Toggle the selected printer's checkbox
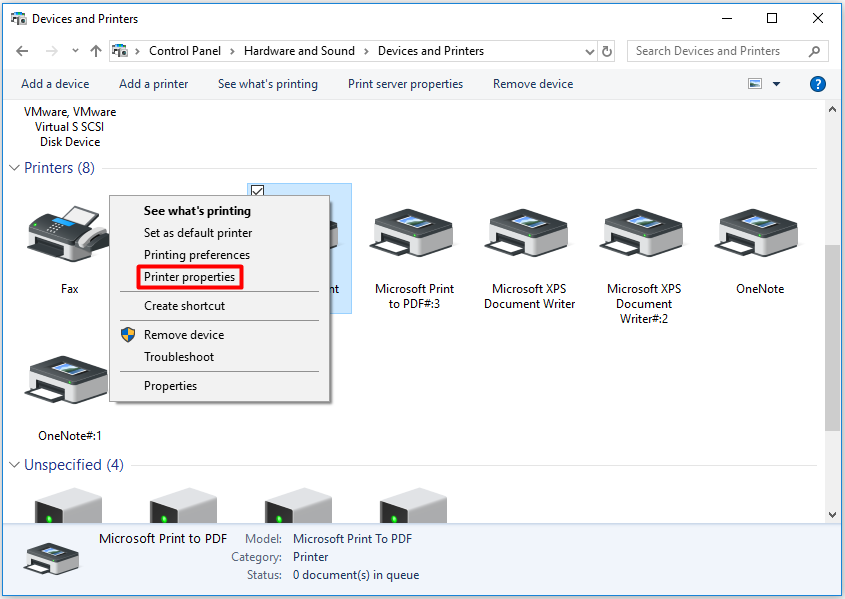This screenshot has width=845, height=599. tap(258, 191)
